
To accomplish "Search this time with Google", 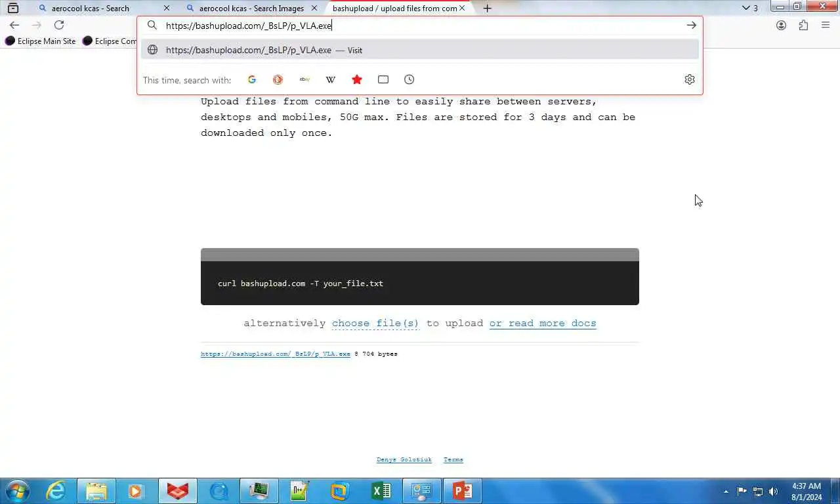I will (x=252, y=79).
